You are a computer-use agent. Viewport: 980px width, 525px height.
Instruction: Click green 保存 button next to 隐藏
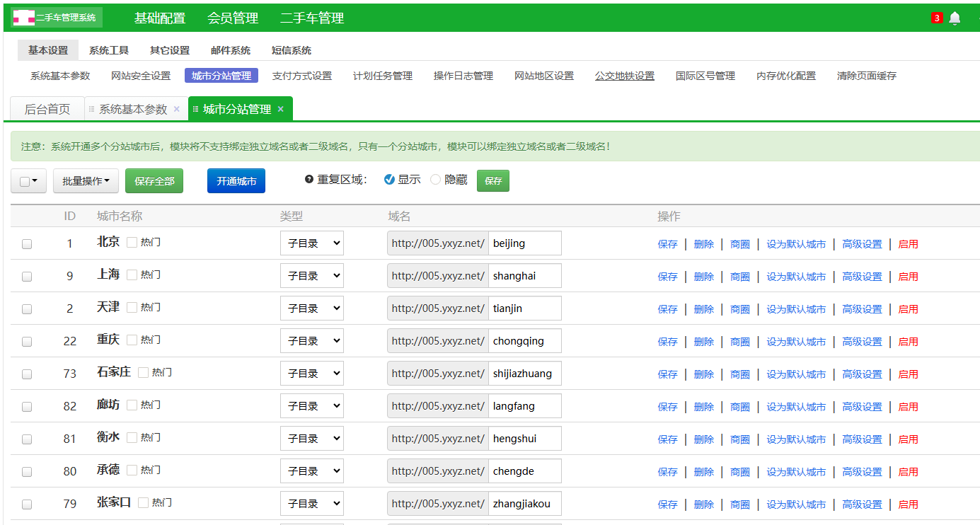493,180
